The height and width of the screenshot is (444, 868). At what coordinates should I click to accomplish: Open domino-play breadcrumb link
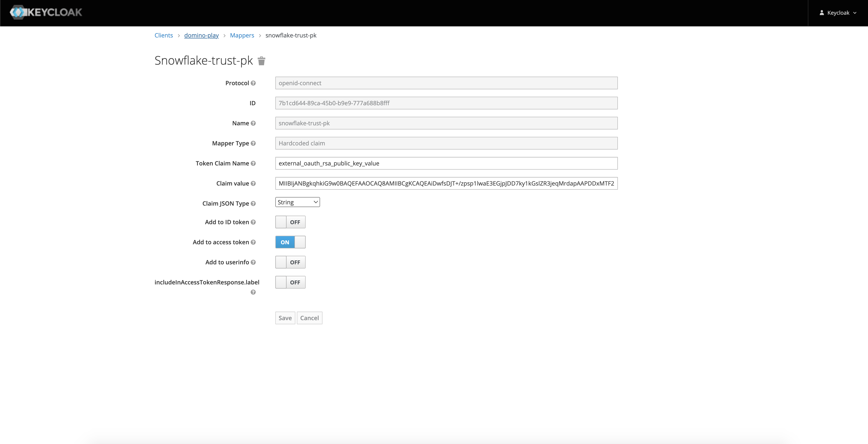[201, 35]
